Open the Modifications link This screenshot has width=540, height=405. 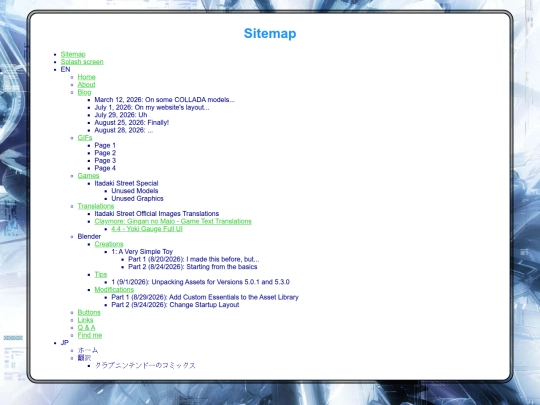click(x=114, y=290)
